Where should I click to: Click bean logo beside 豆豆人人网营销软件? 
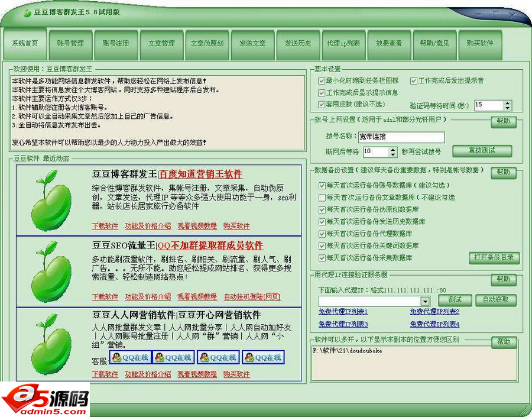coord(51,344)
